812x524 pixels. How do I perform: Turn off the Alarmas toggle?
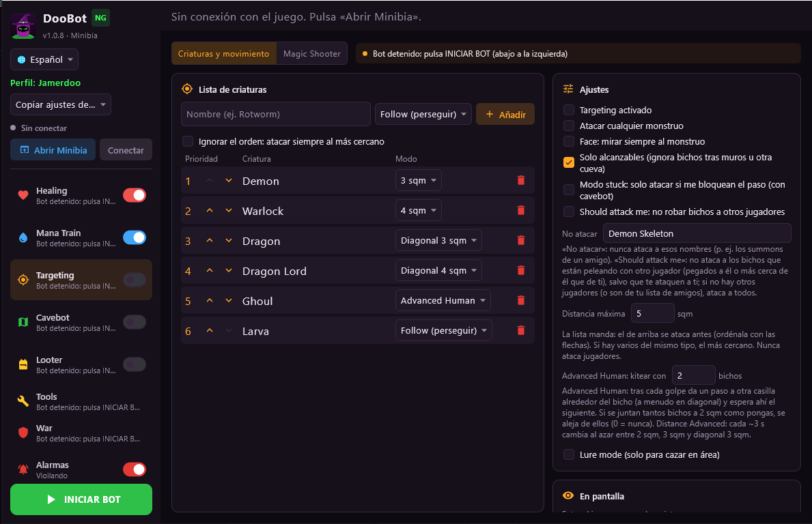coord(135,469)
